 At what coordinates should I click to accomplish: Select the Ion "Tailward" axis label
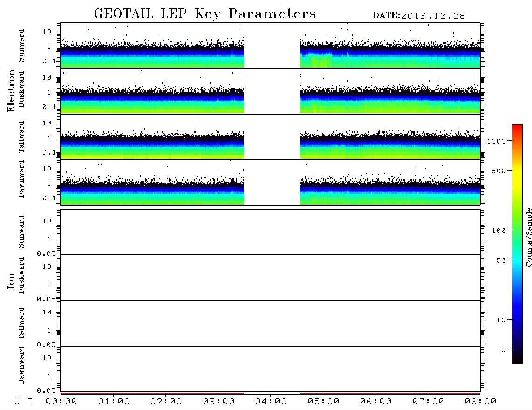point(21,323)
